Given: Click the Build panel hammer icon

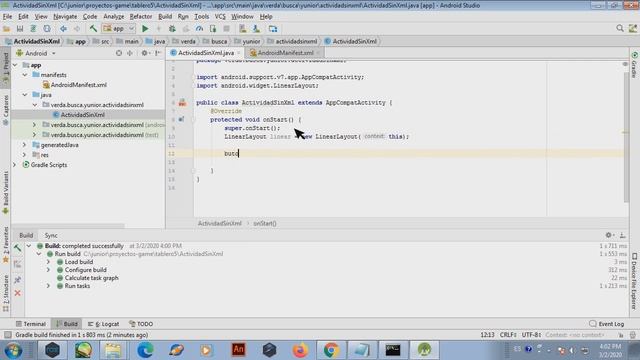Looking at the screenshot, I should coord(18,248).
